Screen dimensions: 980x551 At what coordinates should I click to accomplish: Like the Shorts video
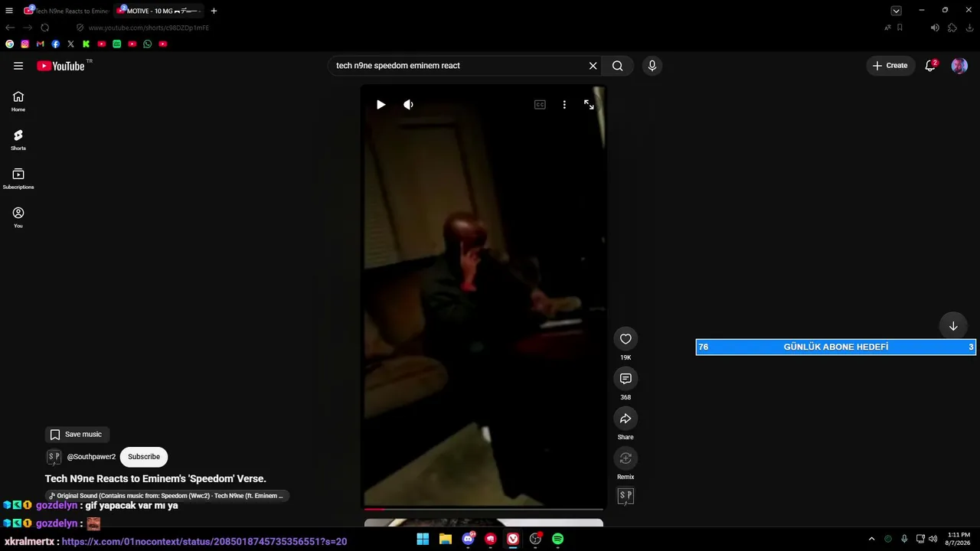click(x=626, y=339)
